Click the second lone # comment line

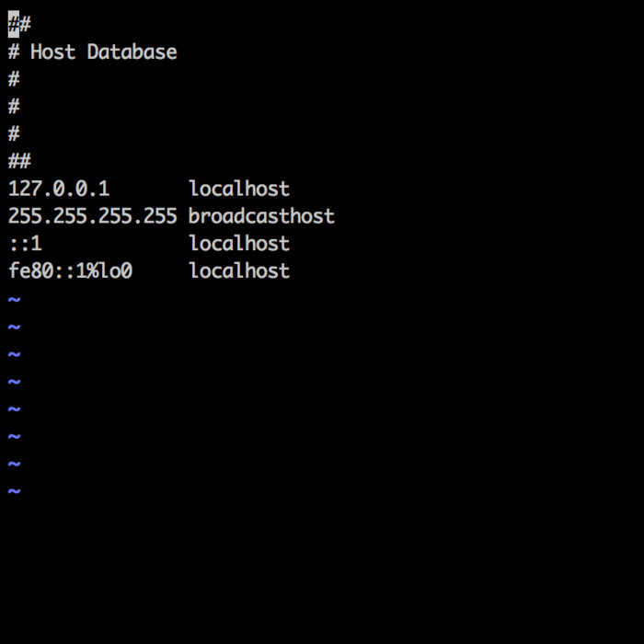tap(14, 107)
